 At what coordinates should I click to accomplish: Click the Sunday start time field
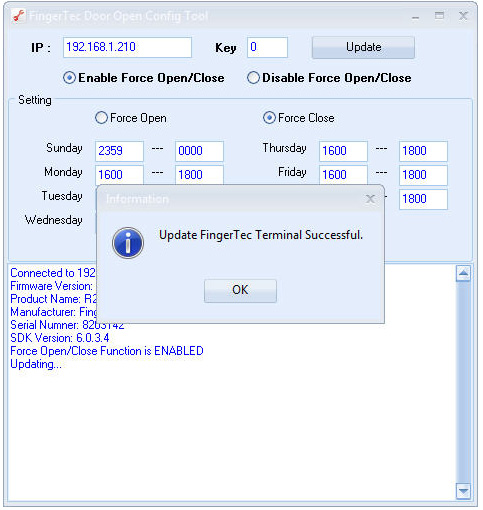pyautogui.click(x=119, y=151)
